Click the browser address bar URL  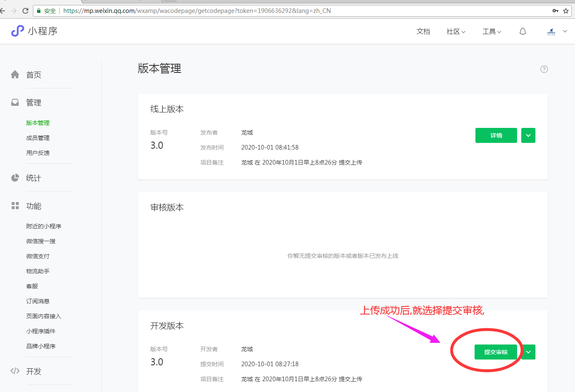tap(197, 11)
